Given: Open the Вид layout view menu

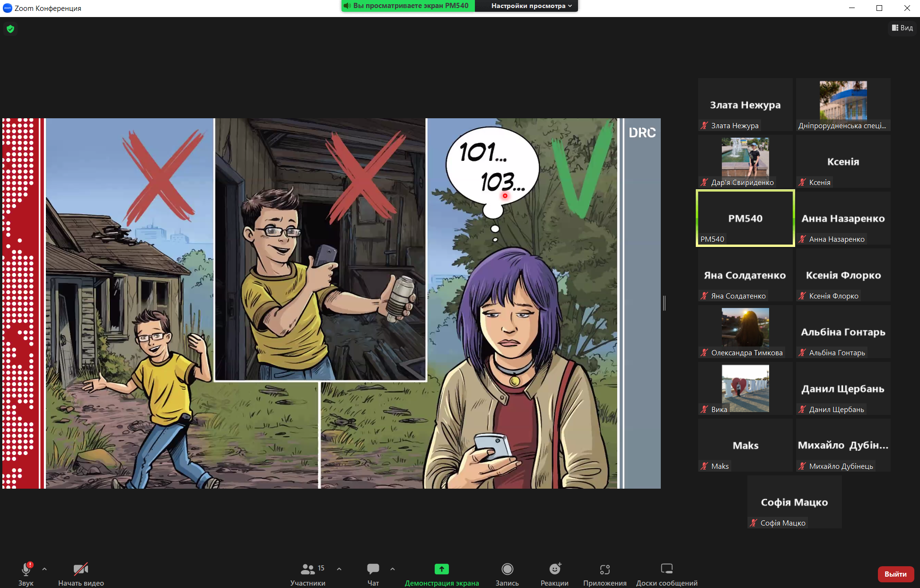Looking at the screenshot, I should 902,28.
